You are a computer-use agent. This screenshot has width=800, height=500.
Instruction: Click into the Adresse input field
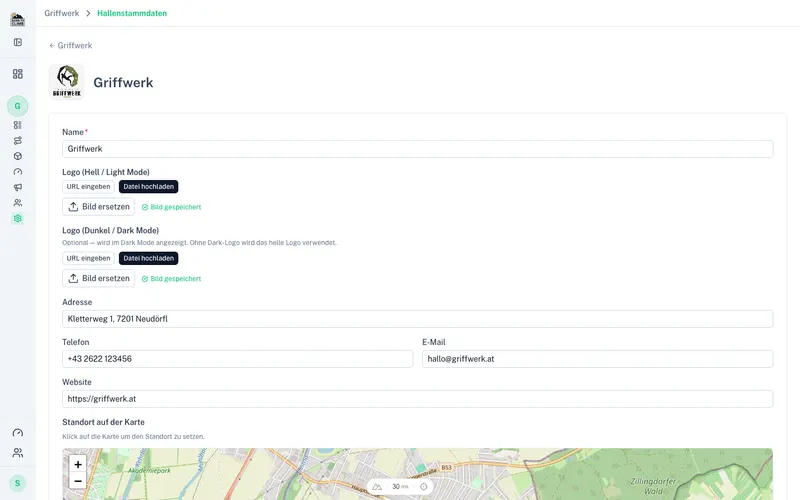(x=417, y=319)
